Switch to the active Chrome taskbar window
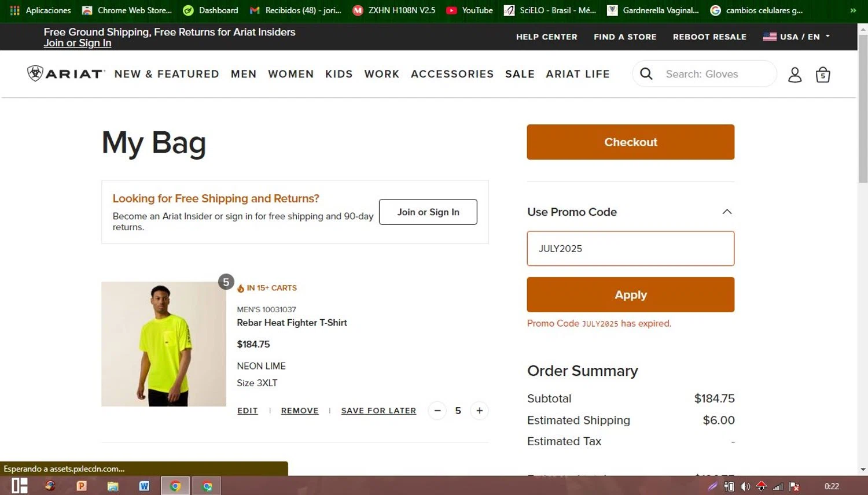868x495 pixels. tap(175, 486)
